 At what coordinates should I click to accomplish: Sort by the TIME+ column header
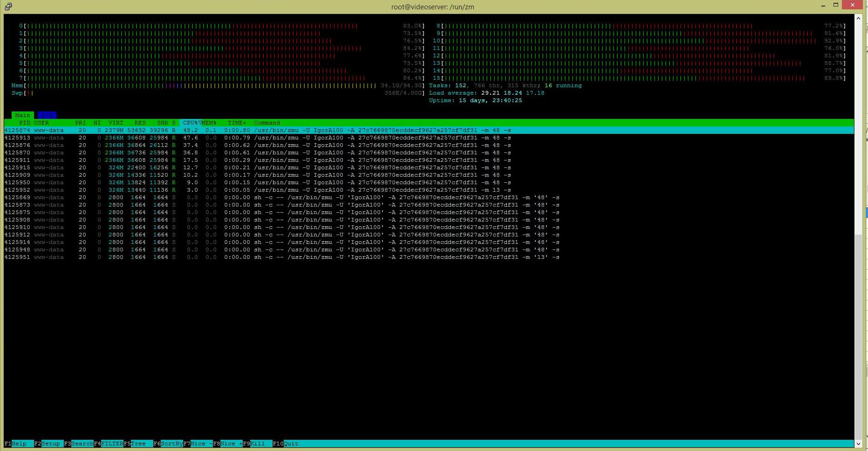click(237, 123)
